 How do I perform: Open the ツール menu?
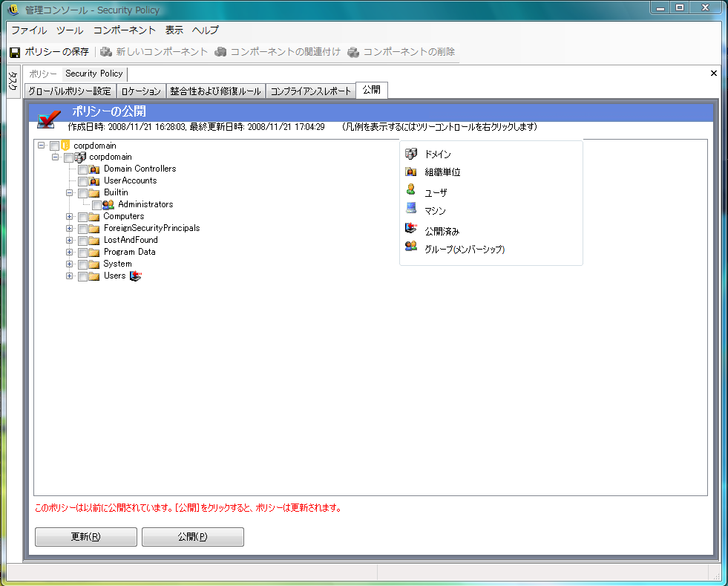pyautogui.click(x=70, y=30)
